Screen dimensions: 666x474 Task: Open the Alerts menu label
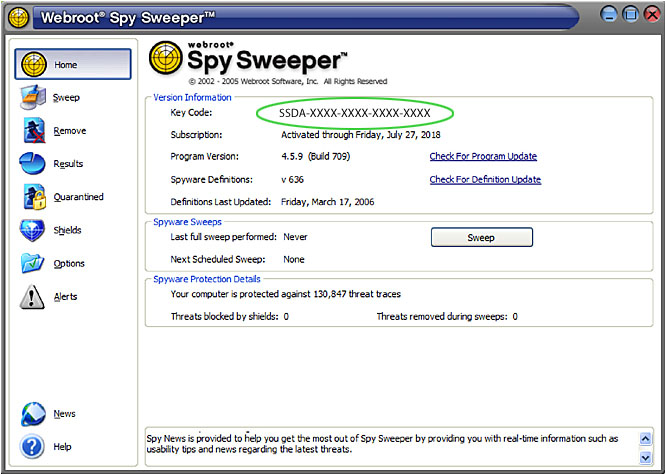pyautogui.click(x=65, y=296)
